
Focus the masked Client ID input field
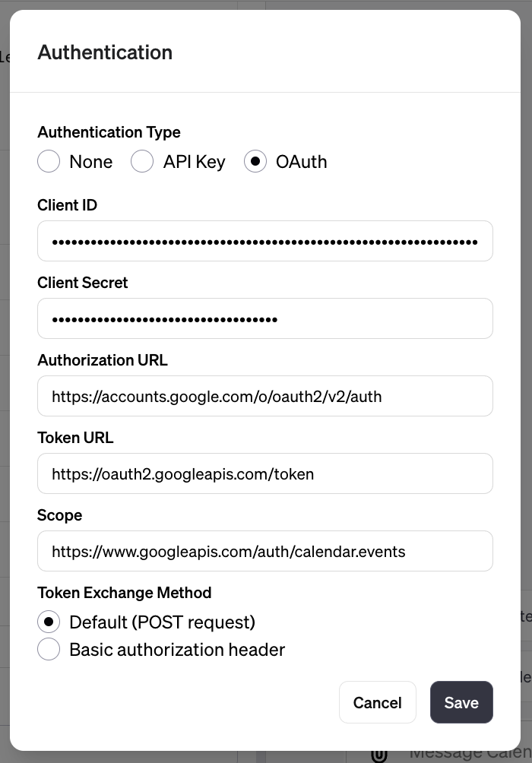[264, 242]
